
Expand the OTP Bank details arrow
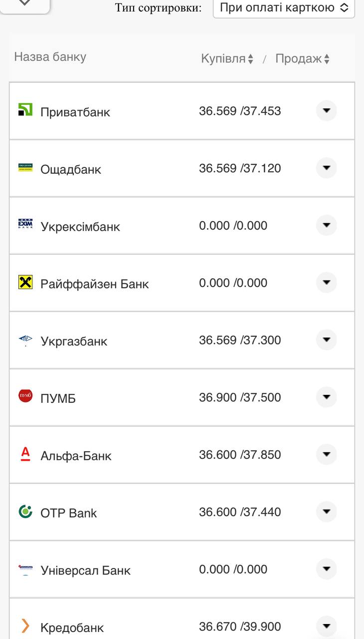327,512
